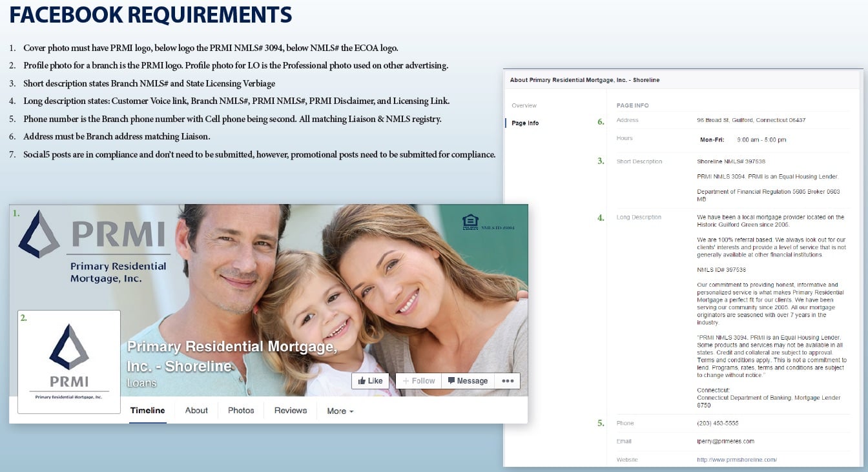Image resolution: width=868 pixels, height=472 pixels.
Task: Click the Equal Housing logo on cover
Action: coord(470,223)
